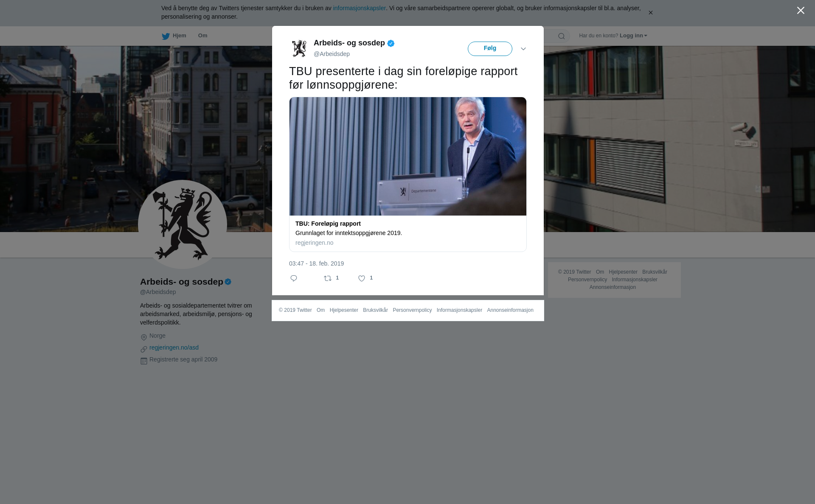Click the large lion profile picture
This screenshot has height=504, width=815.
tap(183, 224)
